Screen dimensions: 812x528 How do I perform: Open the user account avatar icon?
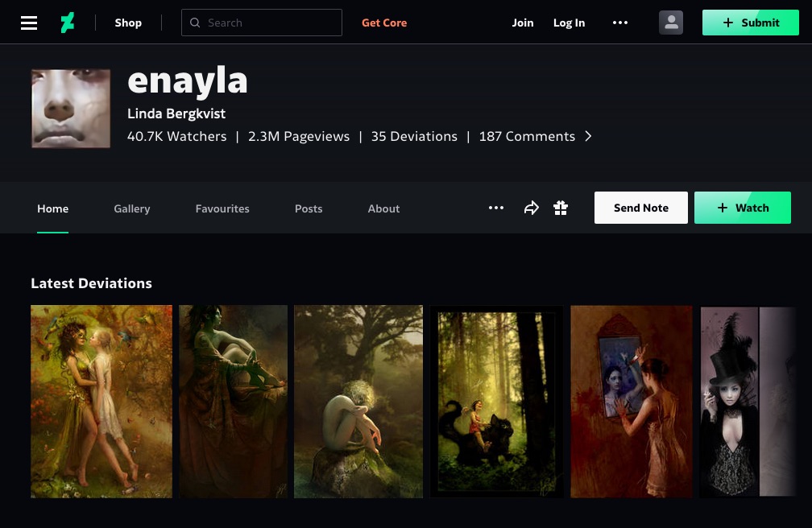tap(670, 23)
